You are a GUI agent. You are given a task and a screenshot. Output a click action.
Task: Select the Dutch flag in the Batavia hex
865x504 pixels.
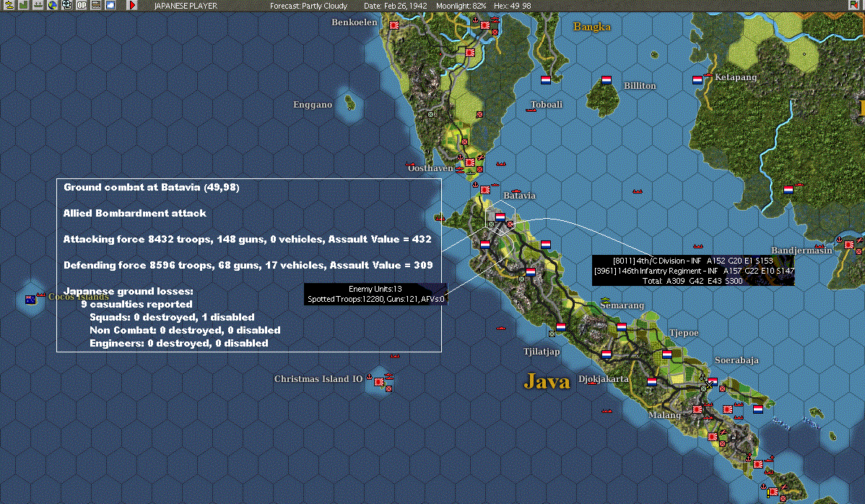[x=500, y=217]
